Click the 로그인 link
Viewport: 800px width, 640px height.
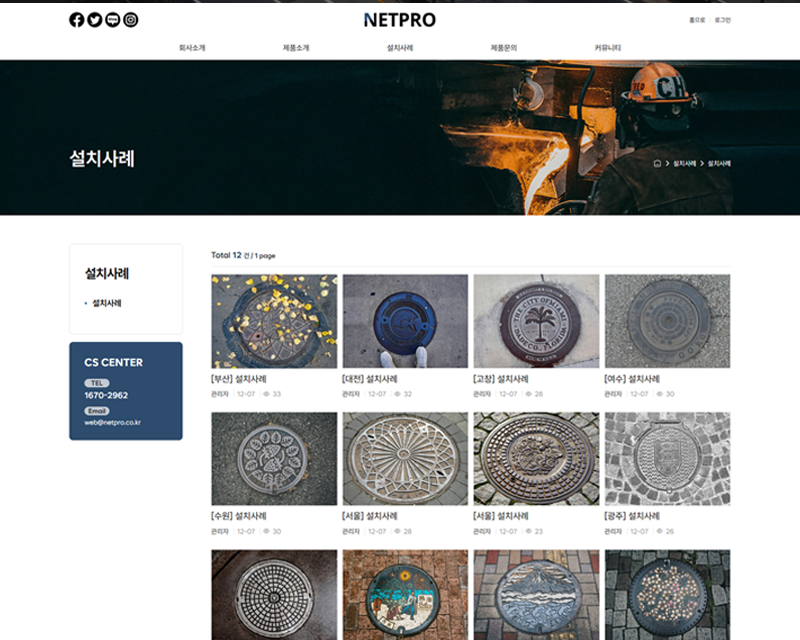tap(722, 20)
